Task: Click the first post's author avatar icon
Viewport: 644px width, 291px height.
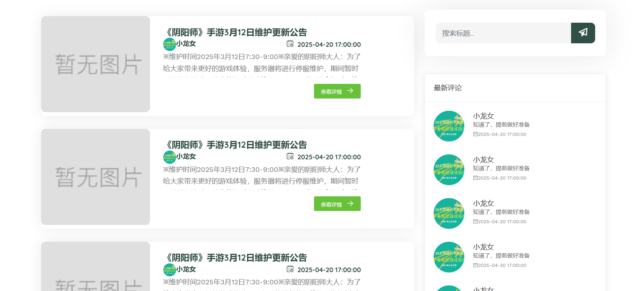Action: [170, 44]
